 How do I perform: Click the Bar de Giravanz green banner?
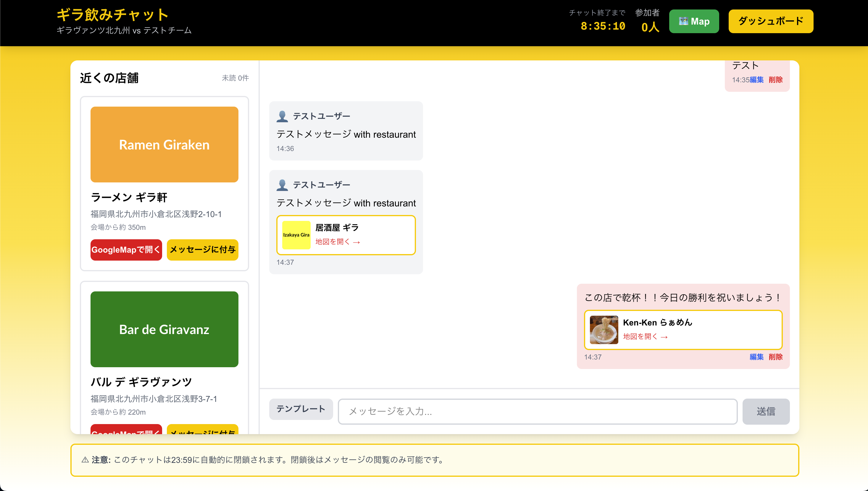(x=164, y=329)
